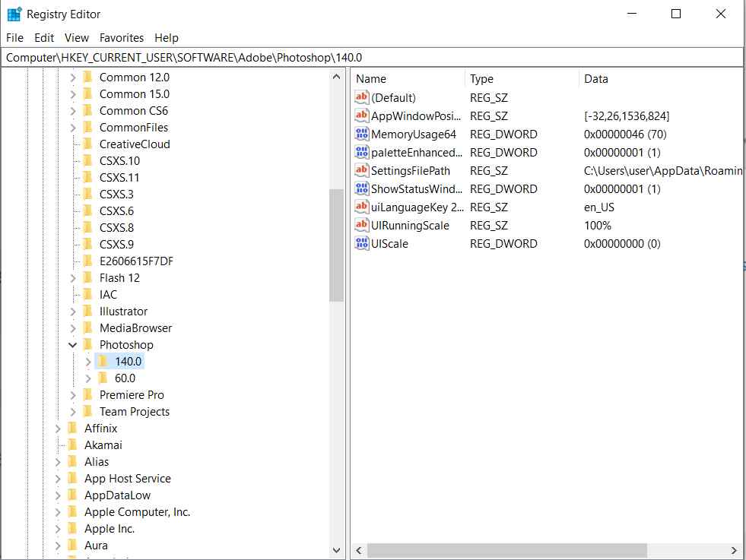Click the UIRunningScale string icon
746x560 pixels.
coord(361,225)
